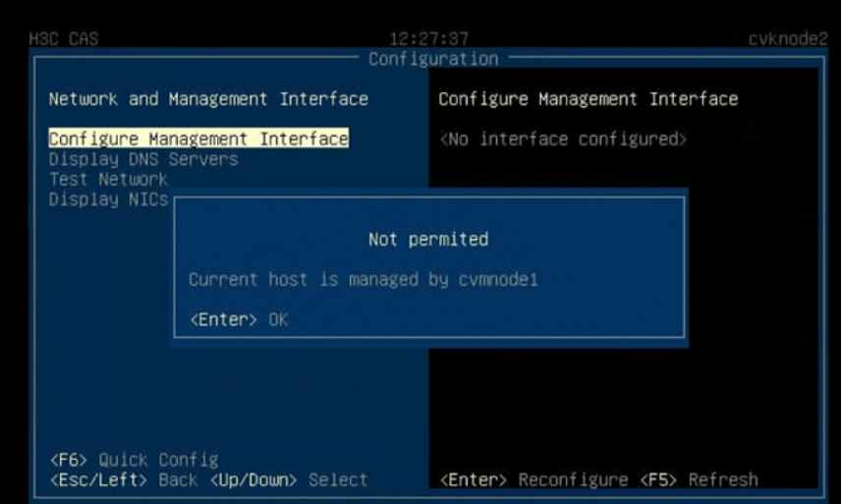Click the No interface configured placeholder
Image resolution: width=841 pixels, height=504 pixels.
562,140
